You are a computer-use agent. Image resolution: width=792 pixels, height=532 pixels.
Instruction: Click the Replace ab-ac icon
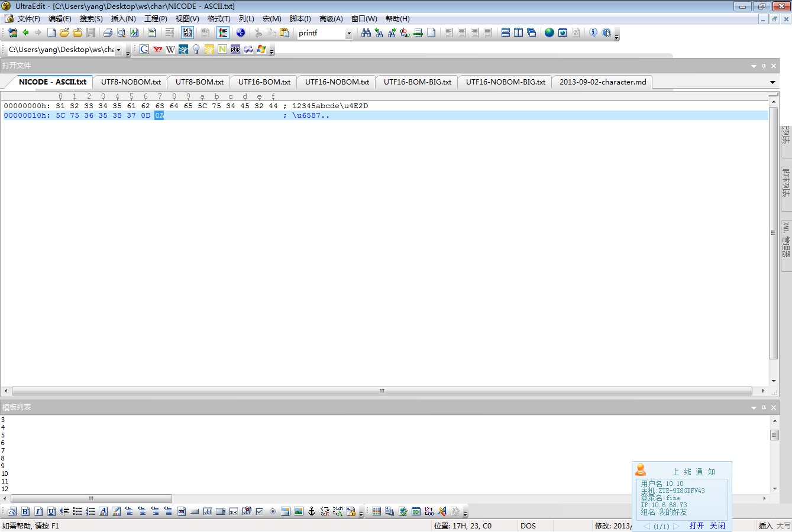pos(405,33)
